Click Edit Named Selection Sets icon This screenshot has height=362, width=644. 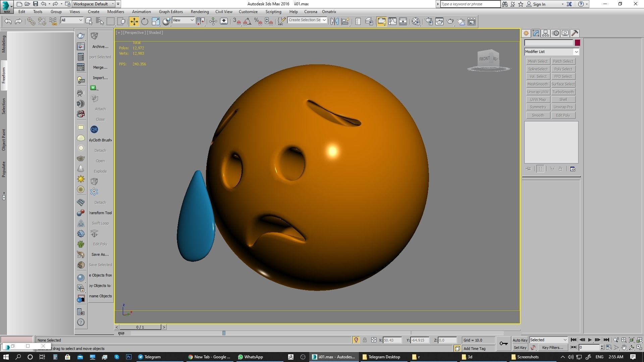coord(281,21)
